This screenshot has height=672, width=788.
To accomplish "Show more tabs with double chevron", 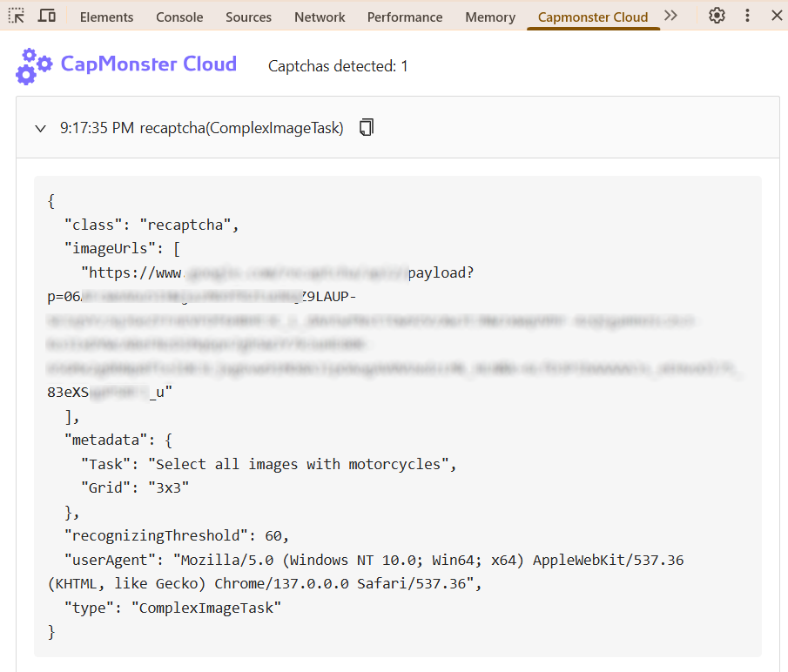I will pyautogui.click(x=670, y=16).
